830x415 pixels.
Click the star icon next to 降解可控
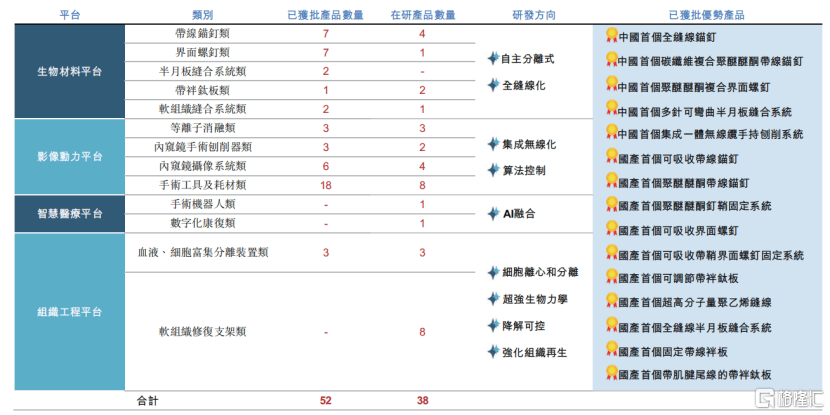click(x=493, y=326)
